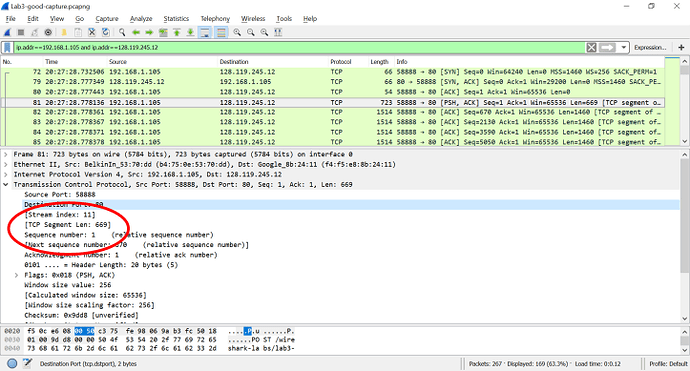Jump to the last packet

190,32
